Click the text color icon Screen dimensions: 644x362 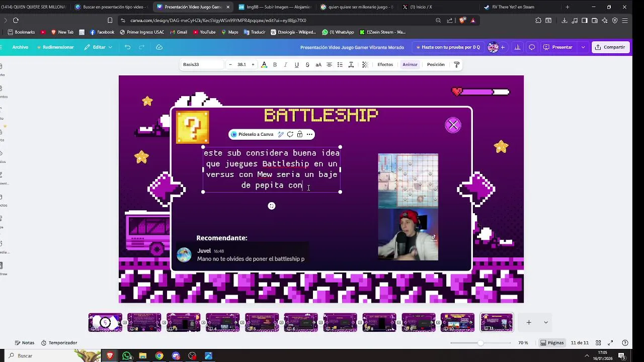(x=264, y=64)
